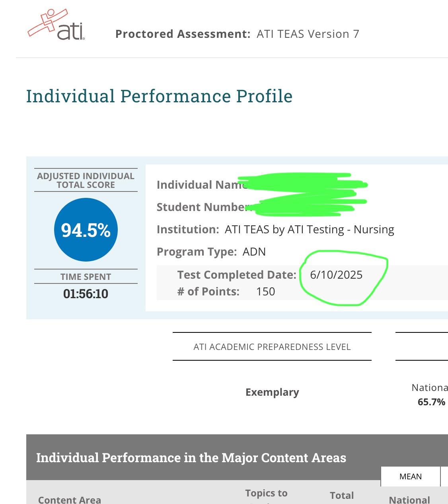
Task: Click the Institution name text
Action: point(309,230)
